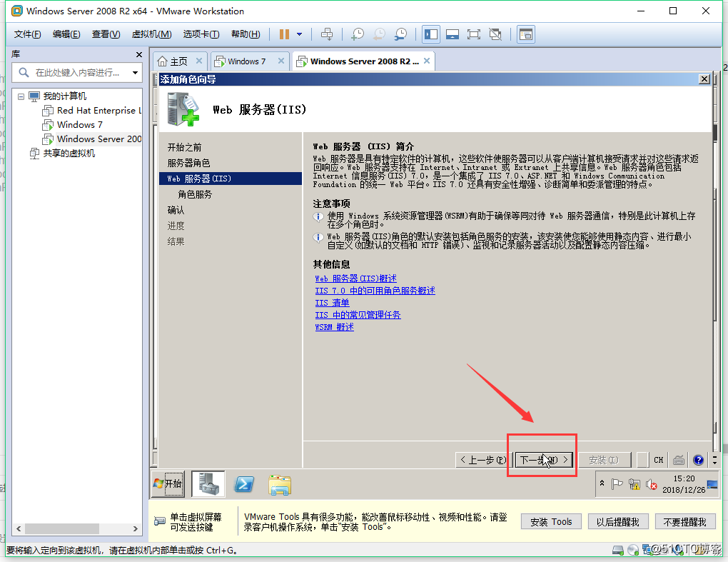This screenshot has height=562, width=728.
Task: Select Web 服务器(IIS) wizard step
Action: (x=231, y=179)
